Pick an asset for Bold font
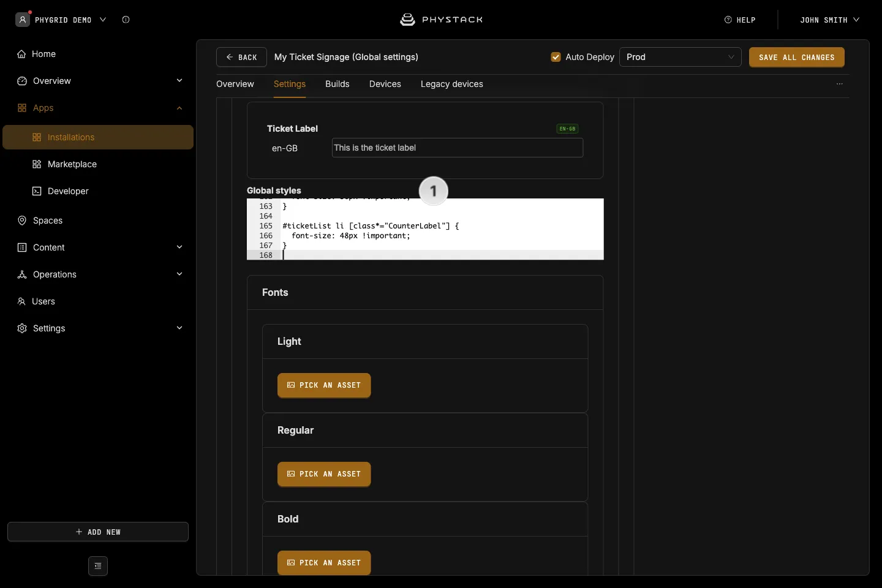This screenshot has width=882, height=588. coord(324,563)
